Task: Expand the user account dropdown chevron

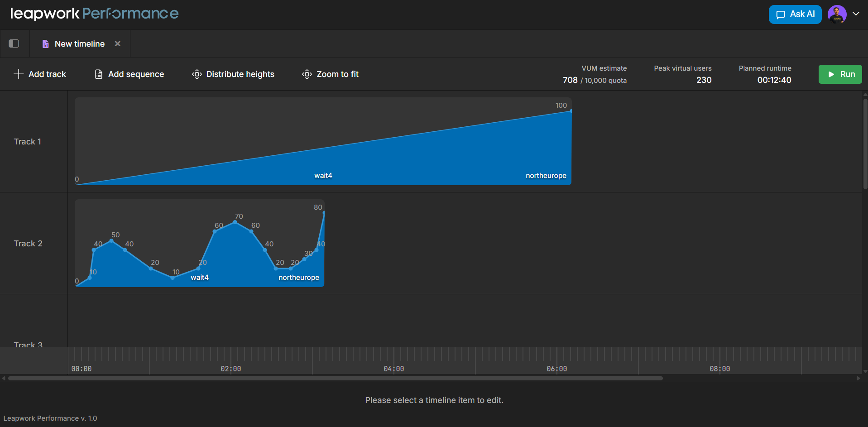Action: 856,14
